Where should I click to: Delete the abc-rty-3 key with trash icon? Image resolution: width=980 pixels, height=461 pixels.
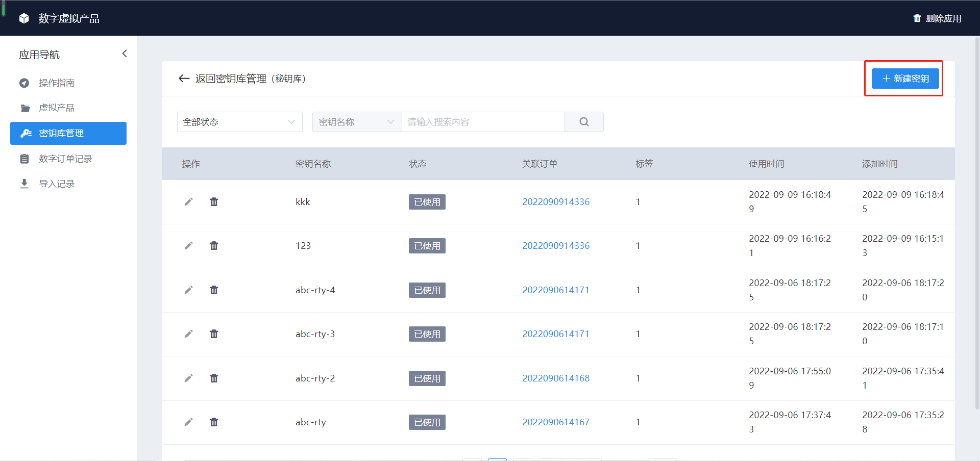(x=214, y=334)
